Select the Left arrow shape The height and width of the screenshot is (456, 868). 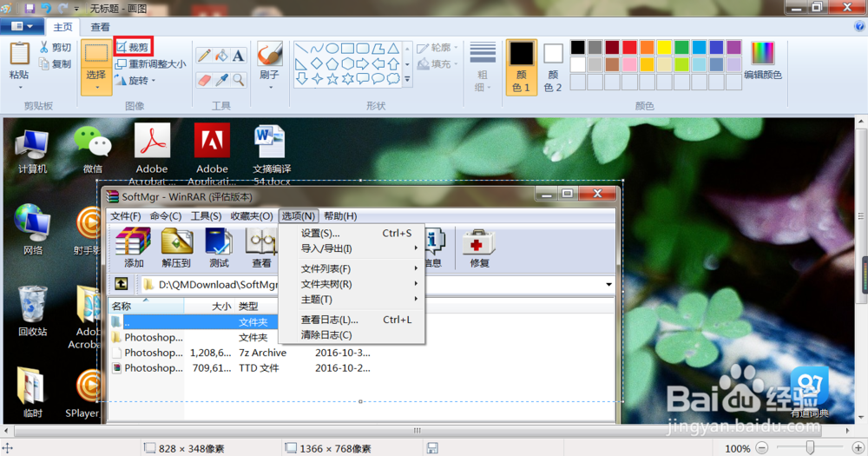378,63
